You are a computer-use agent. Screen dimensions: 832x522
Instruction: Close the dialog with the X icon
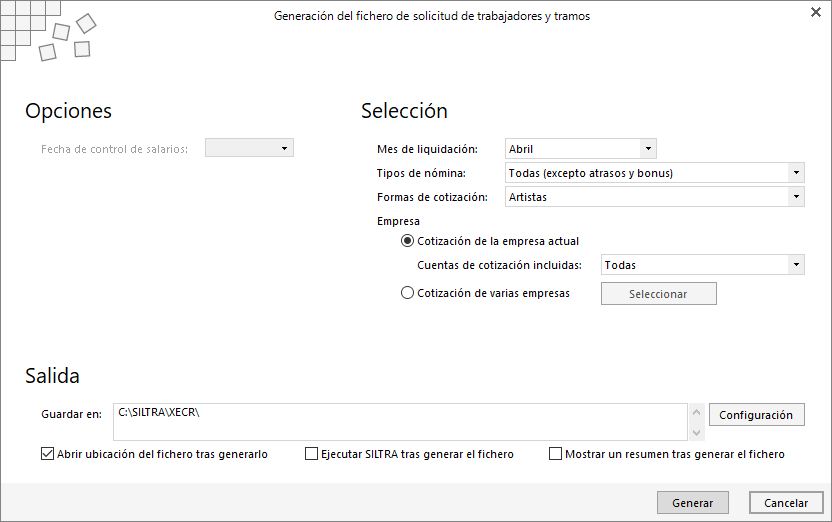tap(816, 12)
